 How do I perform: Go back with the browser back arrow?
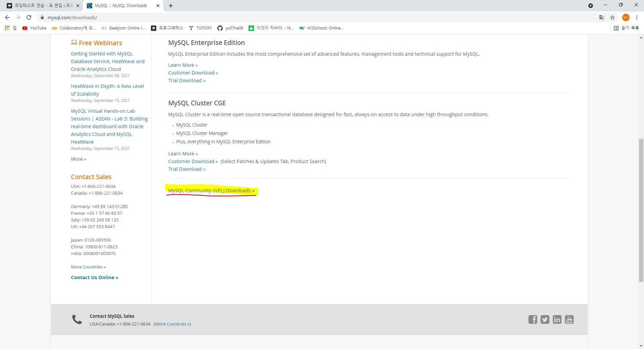coord(7,17)
